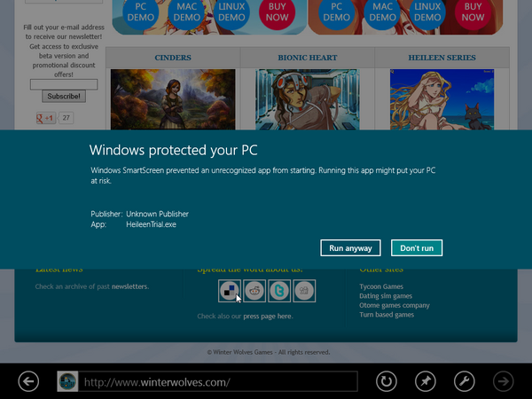Click the Subscribe! button
The width and height of the screenshot is (532, 399).
(x=64, y=97)
